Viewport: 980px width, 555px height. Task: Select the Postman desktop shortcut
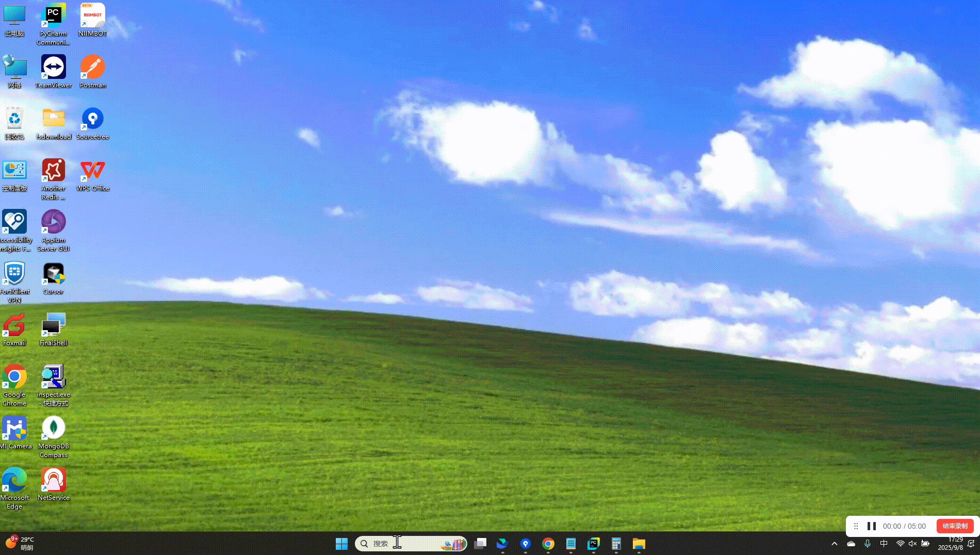pos(93,72)
